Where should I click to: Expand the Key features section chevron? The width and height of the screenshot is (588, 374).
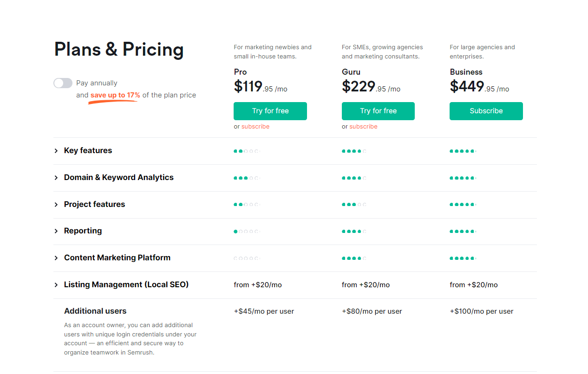coord(56,151)
